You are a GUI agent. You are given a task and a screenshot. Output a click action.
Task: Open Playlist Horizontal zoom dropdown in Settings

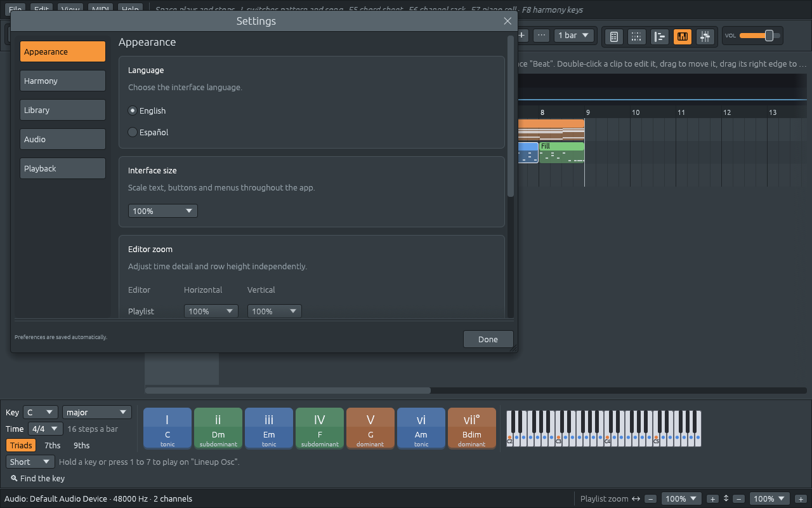[211, 311]
